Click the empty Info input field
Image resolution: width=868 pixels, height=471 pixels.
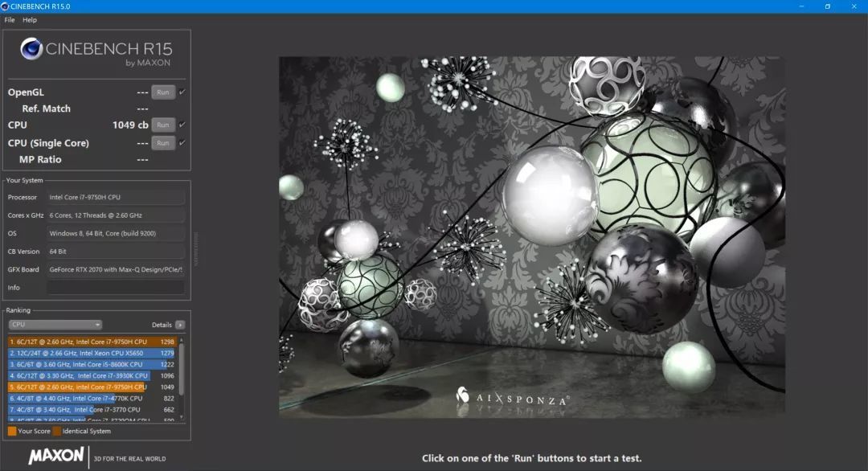tap(116, 288)
